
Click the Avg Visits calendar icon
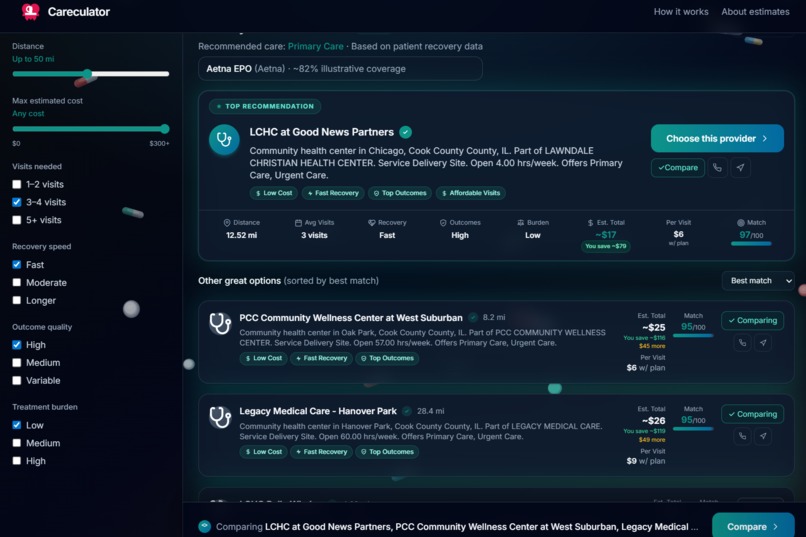pos(298,223)
